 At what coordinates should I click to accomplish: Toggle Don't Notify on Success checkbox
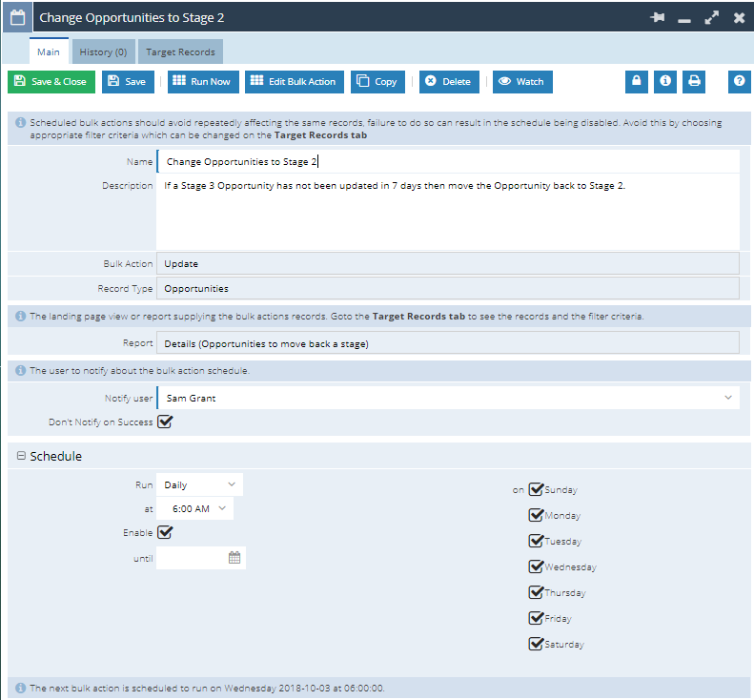click(x=165, y=422)
